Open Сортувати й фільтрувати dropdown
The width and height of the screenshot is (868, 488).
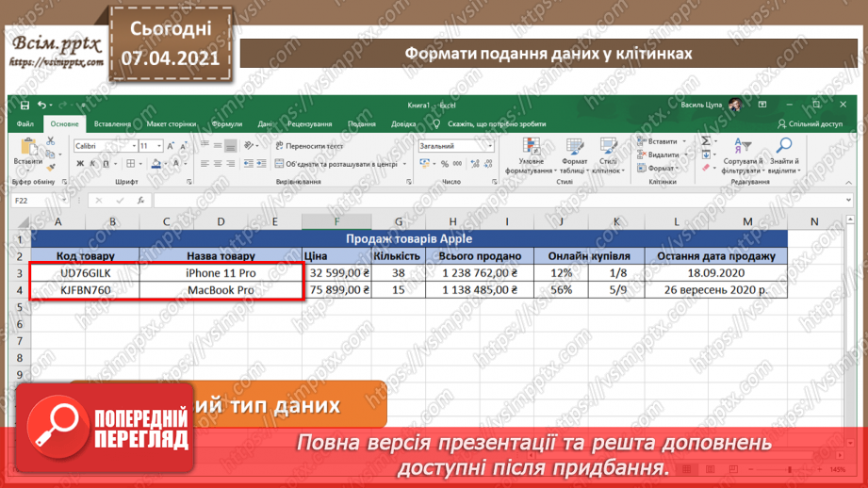(743, 156)
